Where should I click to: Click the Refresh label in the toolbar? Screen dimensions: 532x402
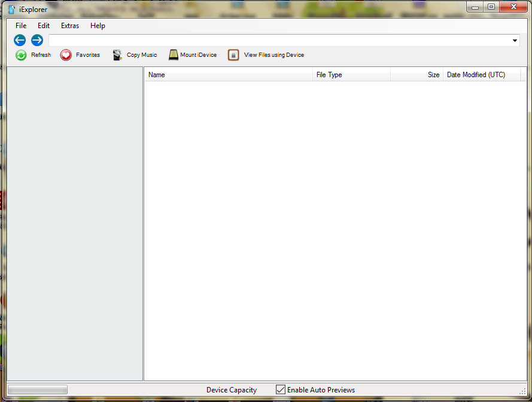41,55
